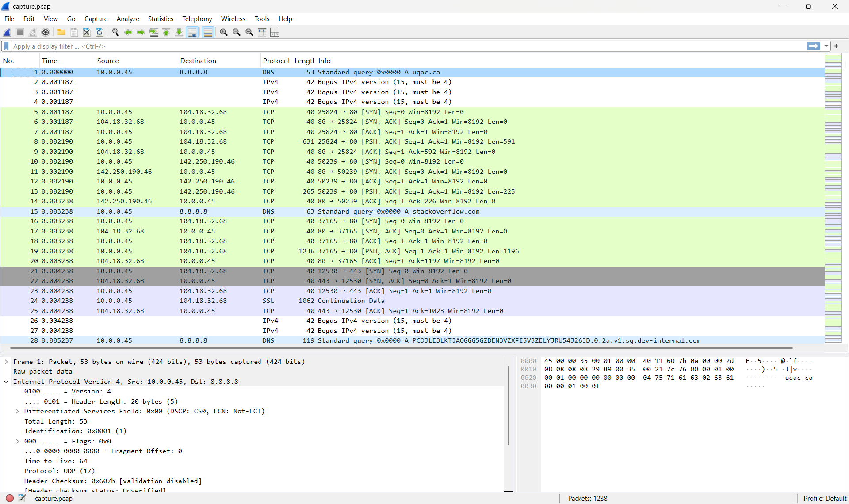Expand Differentiated Services Field item

(x=17, y=411)
